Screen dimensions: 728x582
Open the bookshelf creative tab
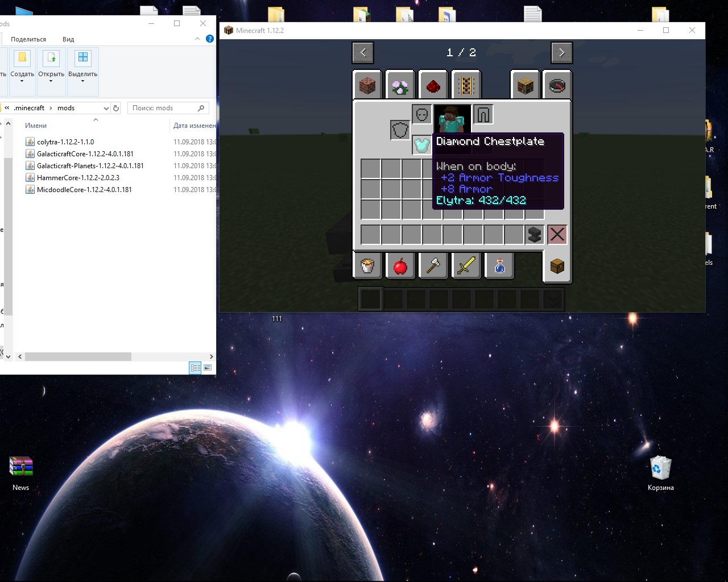pyautogui.click(x=525, y=86)
